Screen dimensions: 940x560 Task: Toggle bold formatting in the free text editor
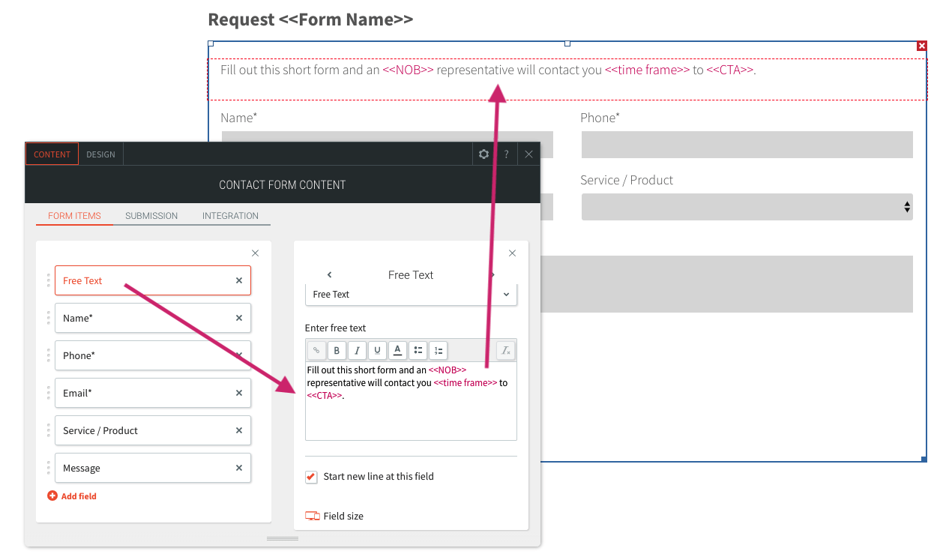(337, 350)
